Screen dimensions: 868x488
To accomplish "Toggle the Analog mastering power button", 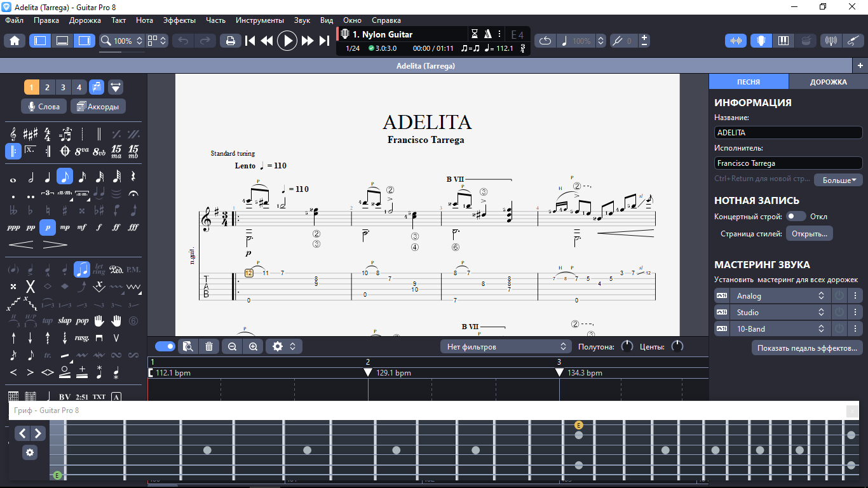I will (x=839, y=296).
